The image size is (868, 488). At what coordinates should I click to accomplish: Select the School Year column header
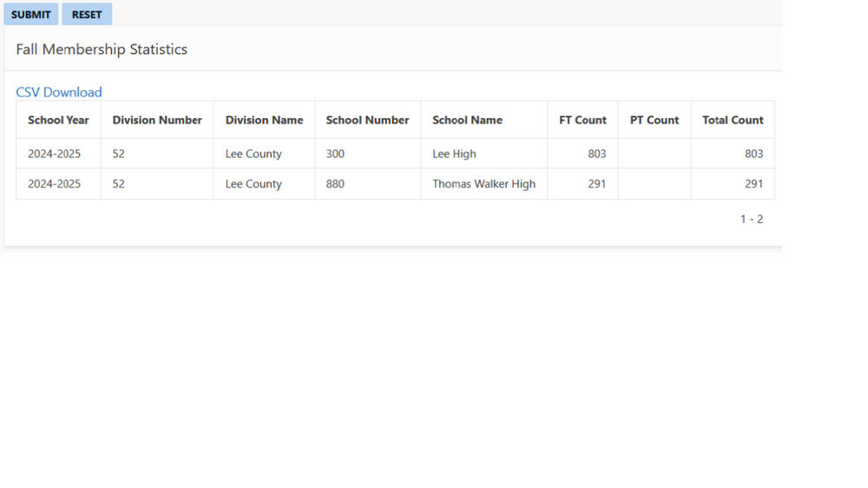click(58, 120)
